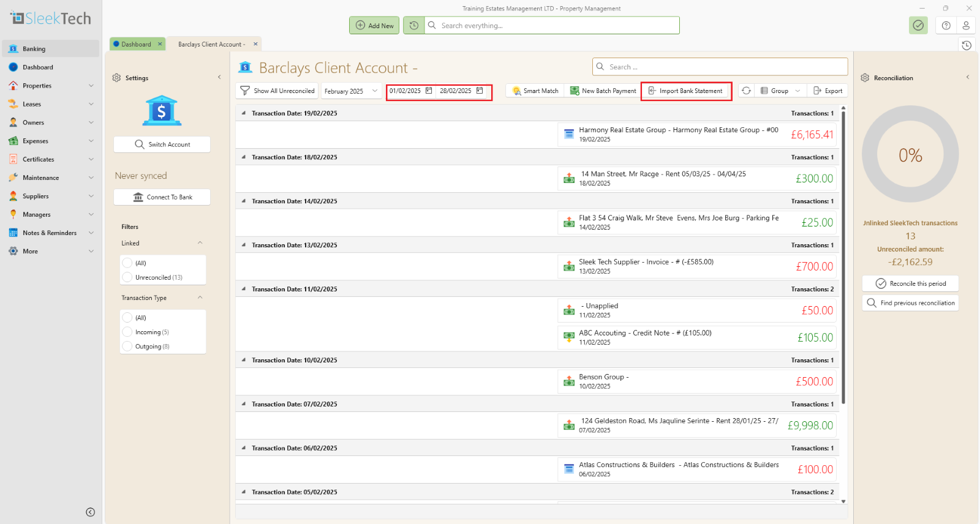Click the Smart Match button
980x524 pixels.
(x=535, y=91)
